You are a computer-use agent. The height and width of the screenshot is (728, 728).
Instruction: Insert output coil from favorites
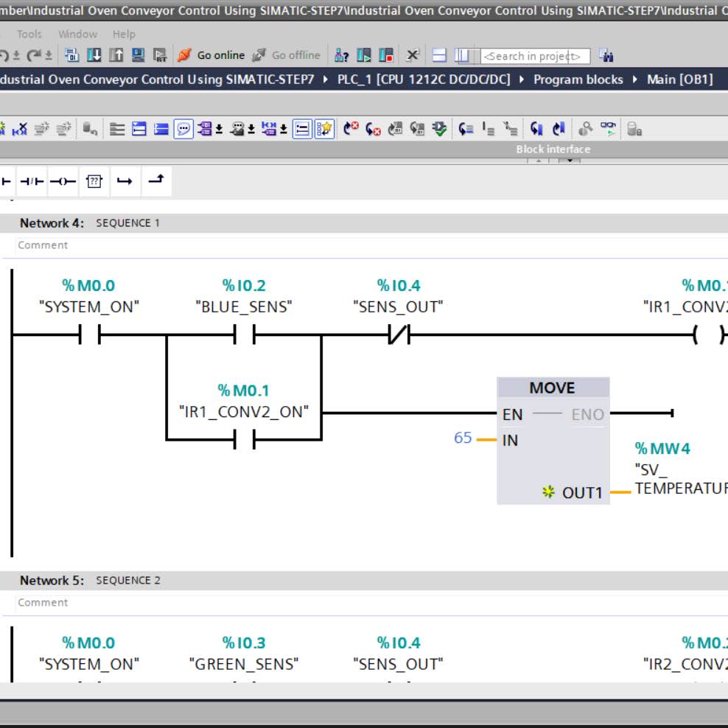[63, 181]
